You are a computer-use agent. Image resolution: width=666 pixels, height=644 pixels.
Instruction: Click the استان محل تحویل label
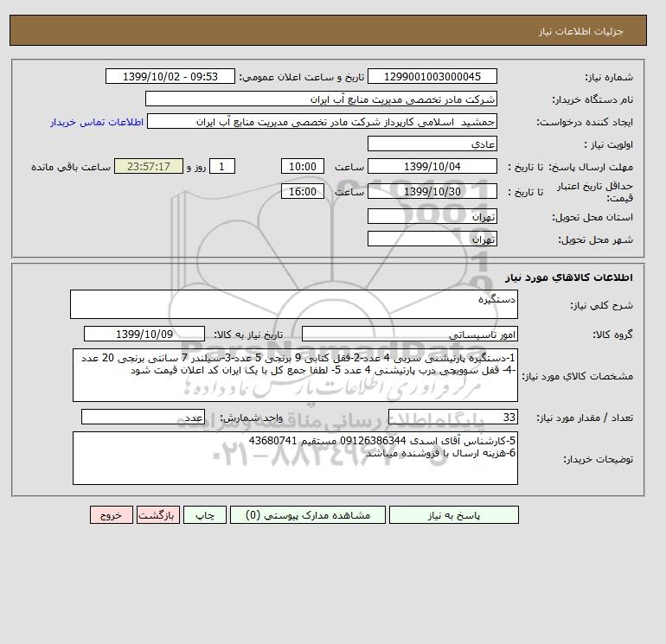tap(592, 217)
